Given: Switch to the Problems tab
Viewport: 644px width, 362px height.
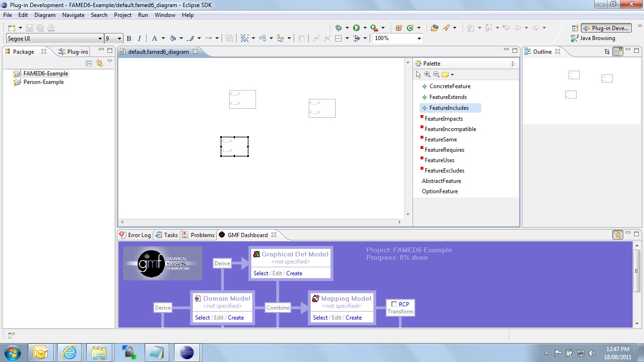Looking at the screenshot, I should 198,235.
